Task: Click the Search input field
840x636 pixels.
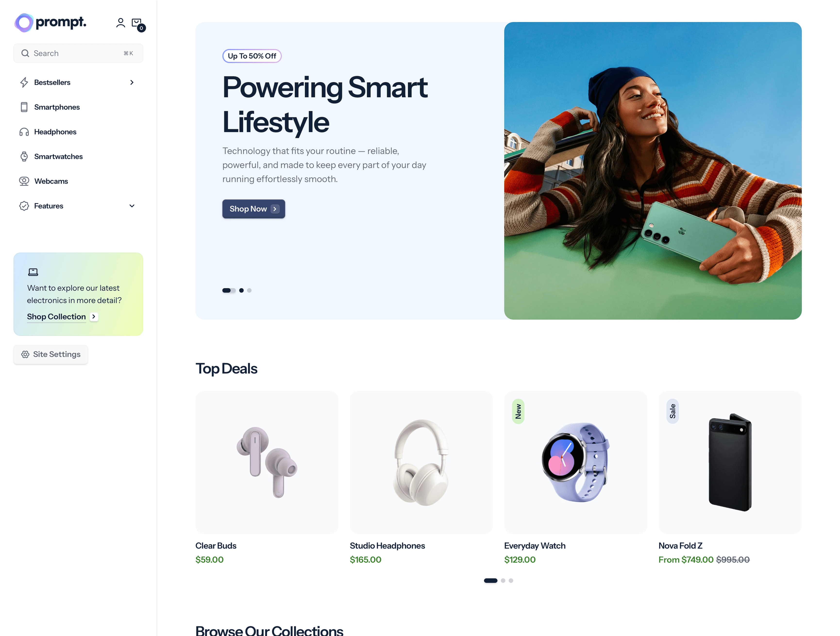Action: (x=78, y=53)
